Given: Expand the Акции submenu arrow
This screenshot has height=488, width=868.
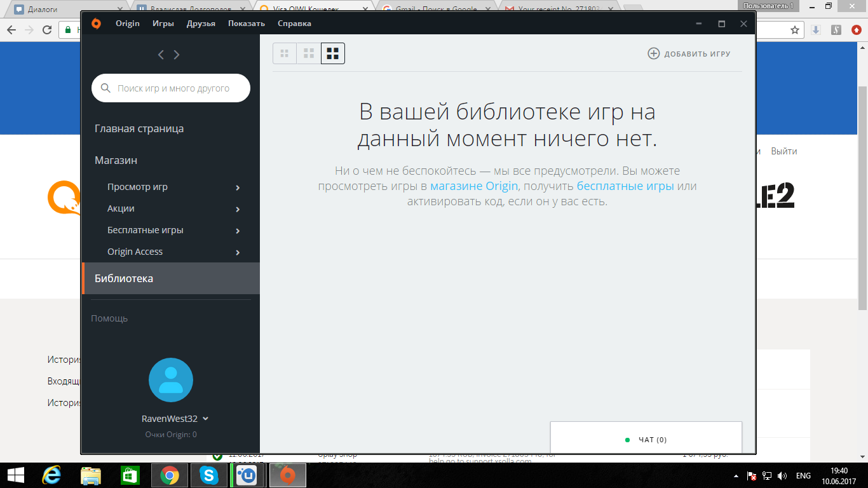Looking at the screenshot, I should (x=238, y=209).
